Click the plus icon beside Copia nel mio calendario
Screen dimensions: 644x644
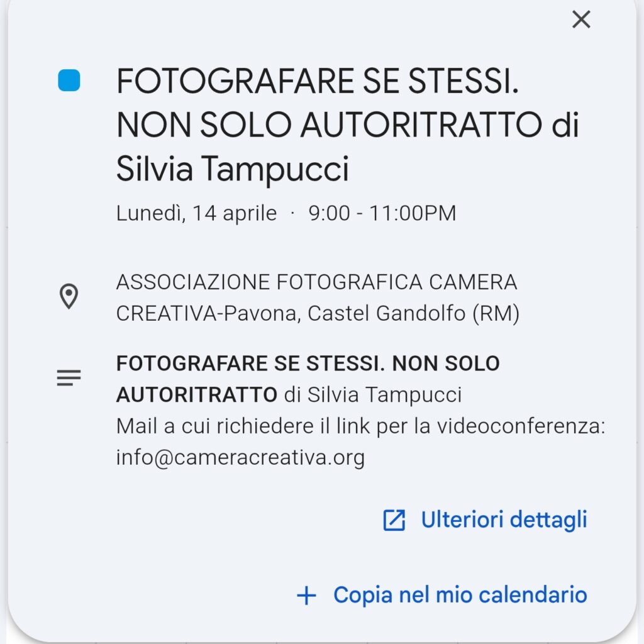(x=306, y=595)
